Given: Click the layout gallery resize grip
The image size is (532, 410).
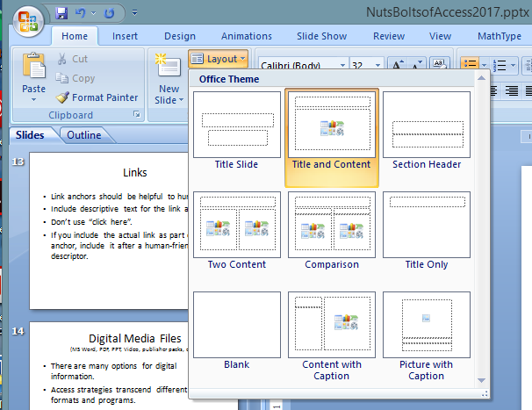Looking at the screenshot, I should click(x=485, y=393).
